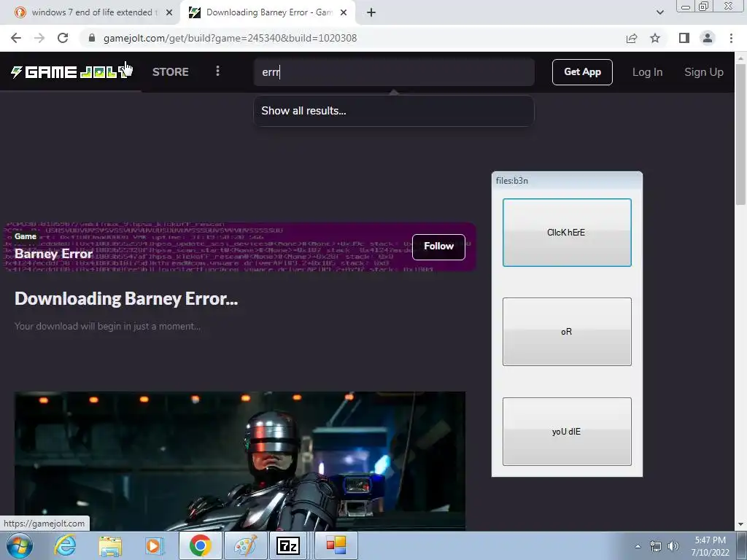Open 7-Zip taskbar icon

pyautogui.click(x=287, y=545)
